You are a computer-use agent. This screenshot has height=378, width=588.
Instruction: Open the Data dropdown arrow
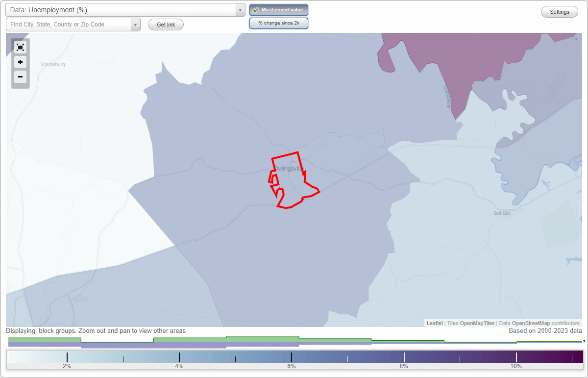point(240,10)
